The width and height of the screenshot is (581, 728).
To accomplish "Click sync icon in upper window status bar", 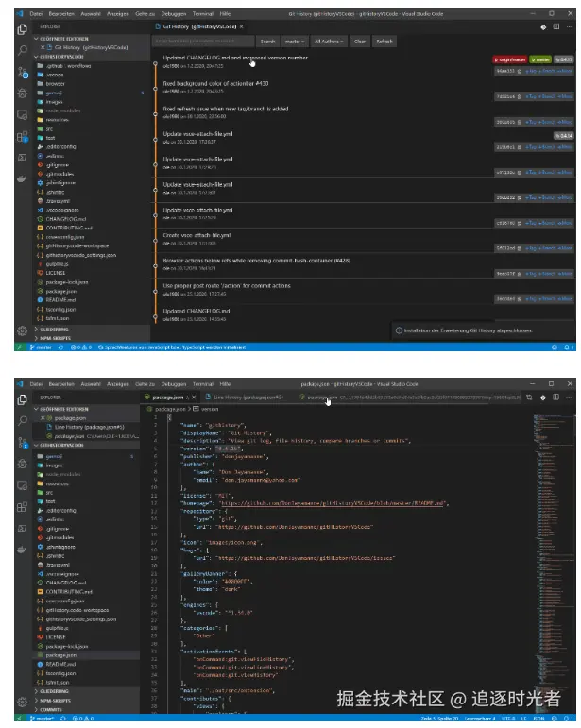I will [60, 347].
